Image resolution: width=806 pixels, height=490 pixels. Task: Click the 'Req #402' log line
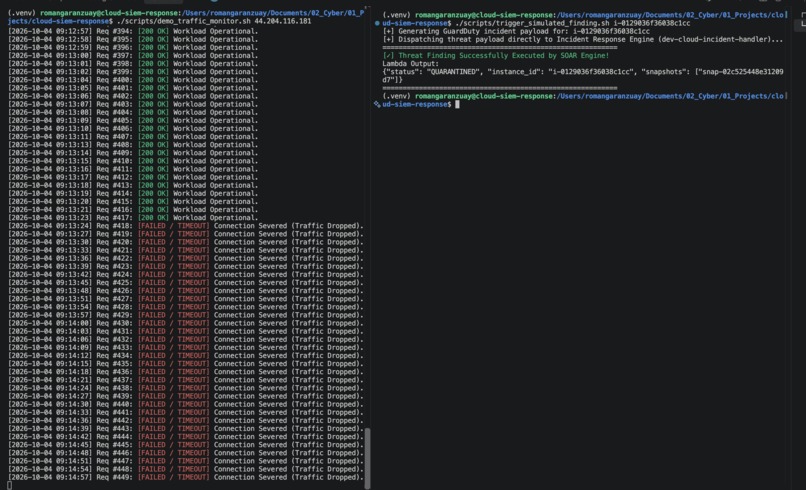click(133, 96)
